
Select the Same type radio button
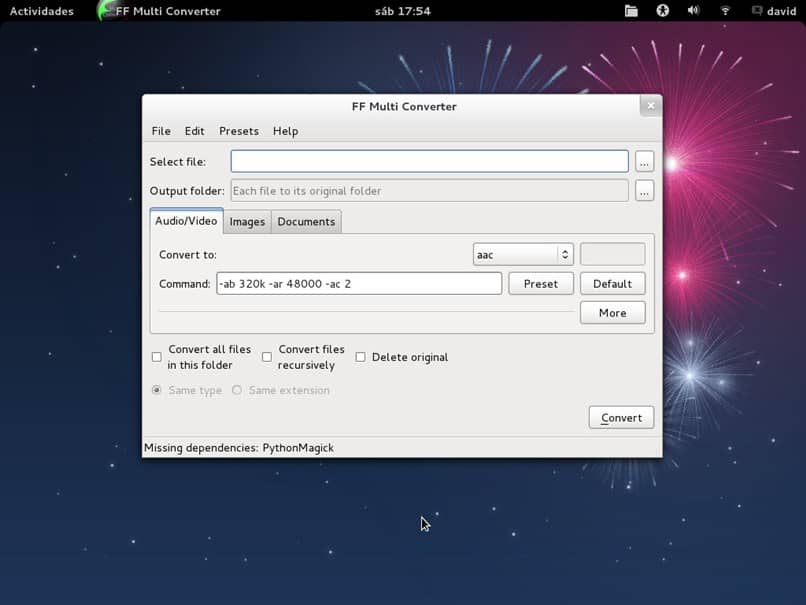tap(157, 390)
